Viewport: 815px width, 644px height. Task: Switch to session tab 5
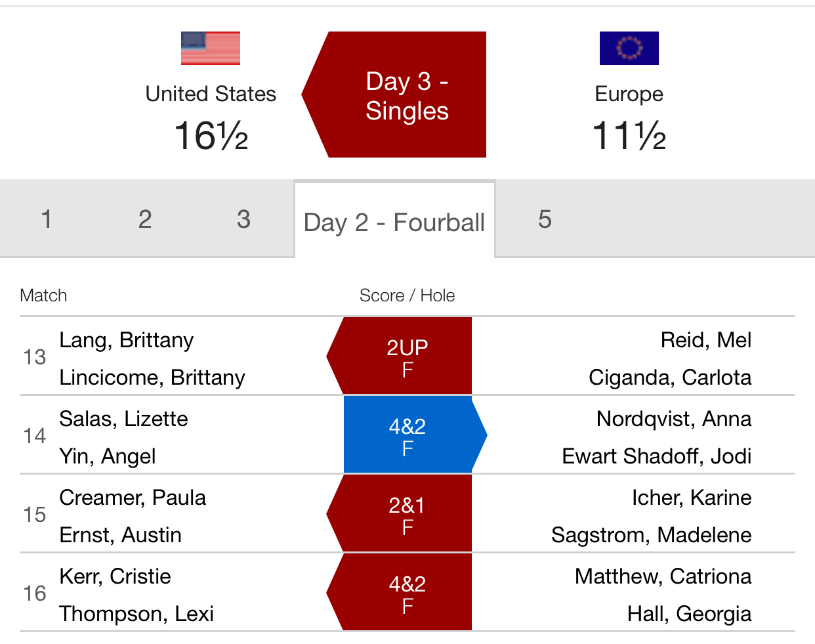pos(545,219)
